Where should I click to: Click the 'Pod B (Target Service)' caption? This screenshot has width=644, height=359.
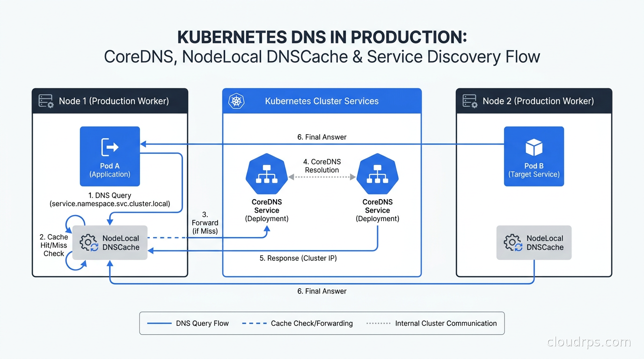pos(534,170)
